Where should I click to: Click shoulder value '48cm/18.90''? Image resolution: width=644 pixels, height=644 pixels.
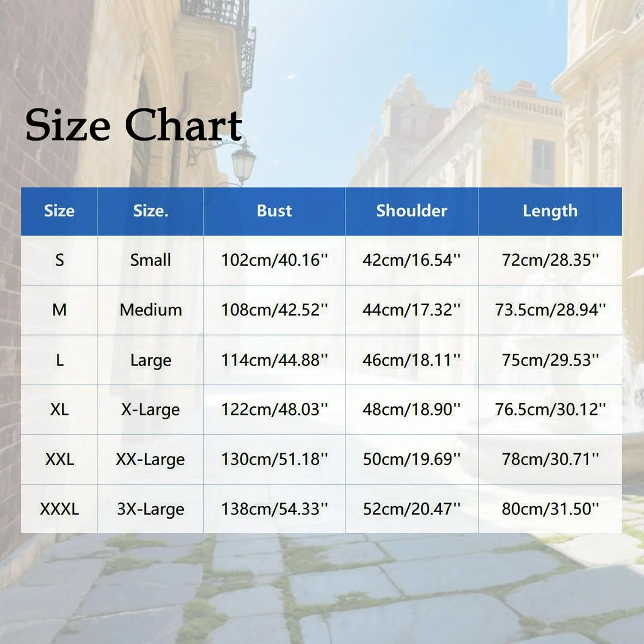click(x=411, y=410)
